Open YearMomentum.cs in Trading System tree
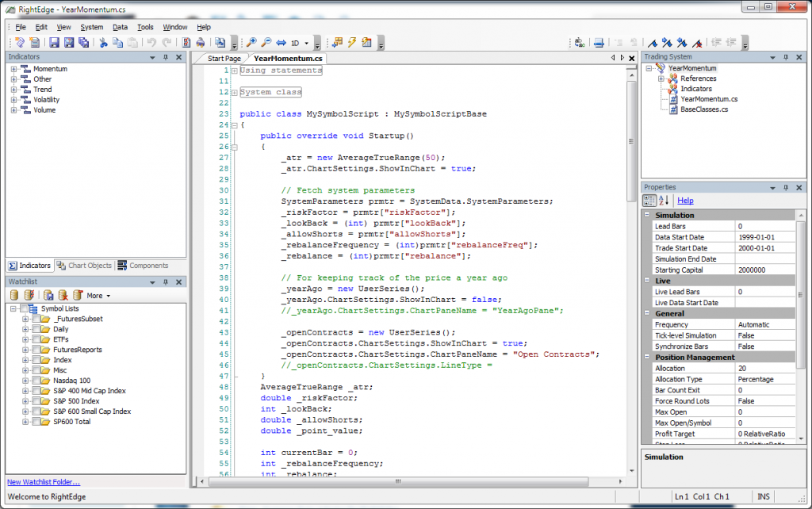The height and width of the screenshot is (509, 812). (x=709, y=99)
